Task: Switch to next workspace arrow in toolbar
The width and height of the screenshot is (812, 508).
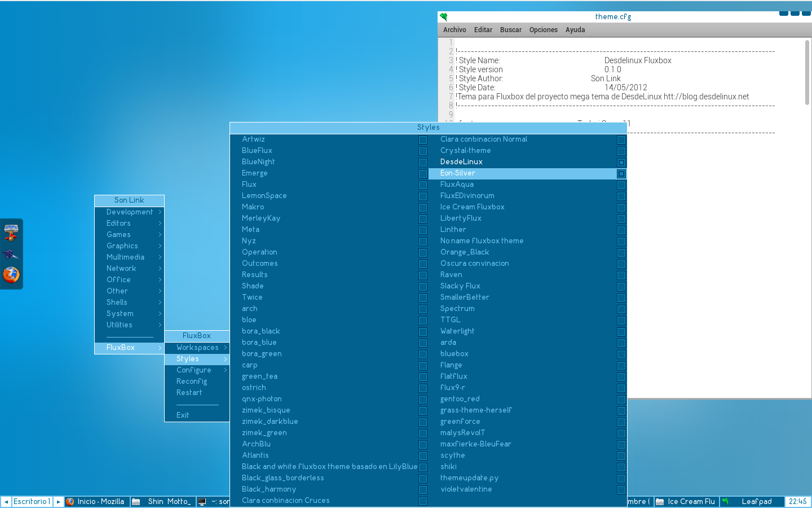Action: 58,502
